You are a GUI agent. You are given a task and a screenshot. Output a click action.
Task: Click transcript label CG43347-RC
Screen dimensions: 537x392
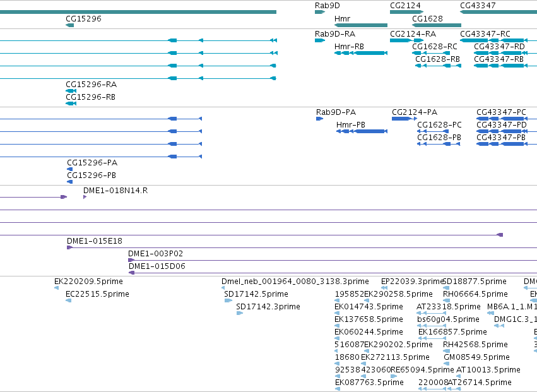point(485,34)
